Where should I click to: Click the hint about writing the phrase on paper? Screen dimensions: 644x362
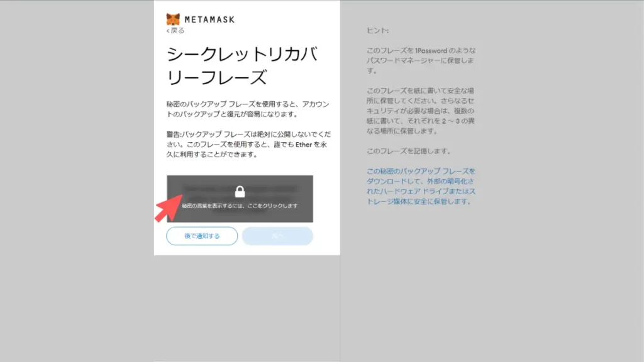coord(421,111)
